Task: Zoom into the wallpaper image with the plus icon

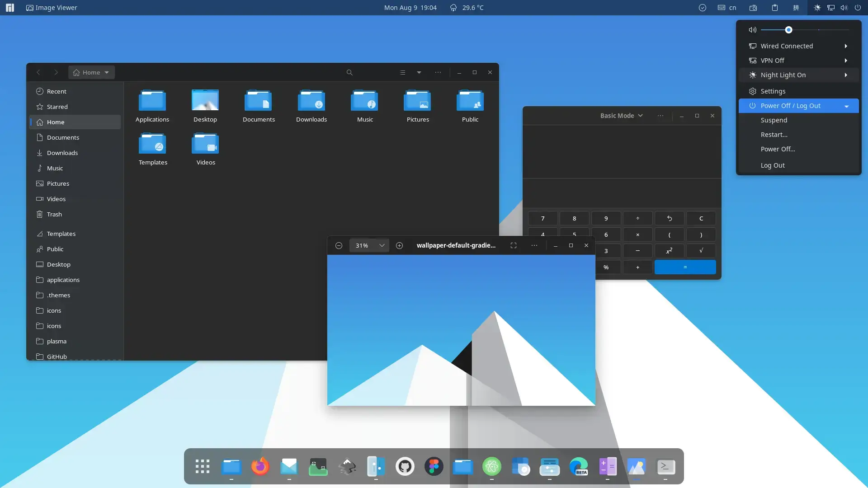Action: pyautogui.click(x=399, y=245)
